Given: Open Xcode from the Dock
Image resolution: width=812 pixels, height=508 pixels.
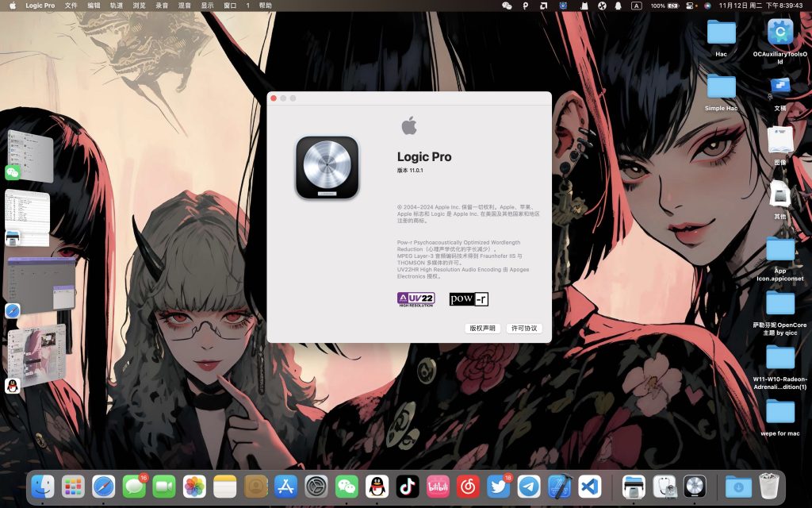Looking at the screenshot, I should [559, 487].
